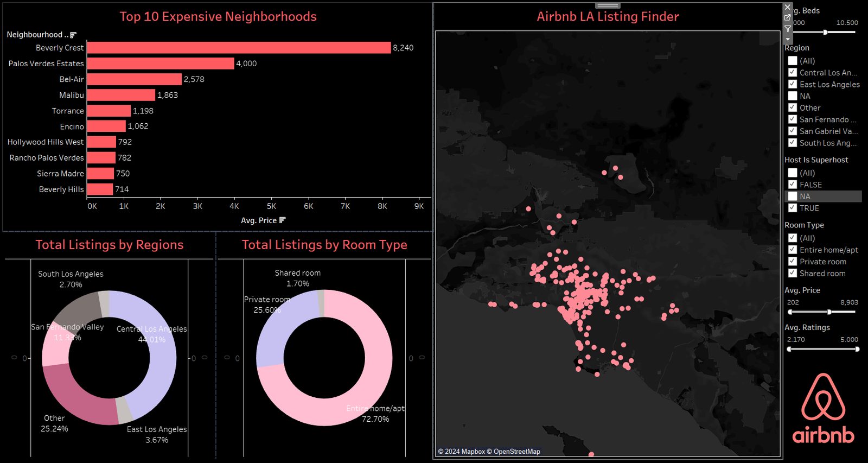
Task: Open the Go to Sheet icon
Action: (788, 18)
